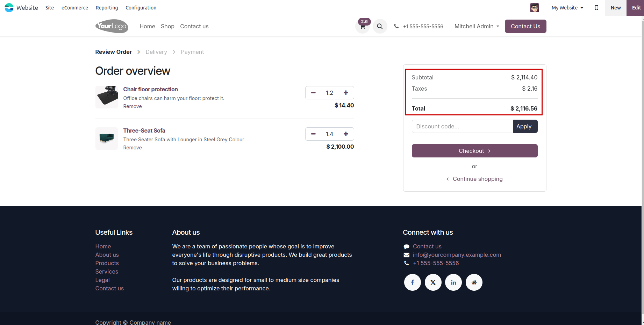
Task: Click the admin user avatar
Action: [x=534, y=8]
